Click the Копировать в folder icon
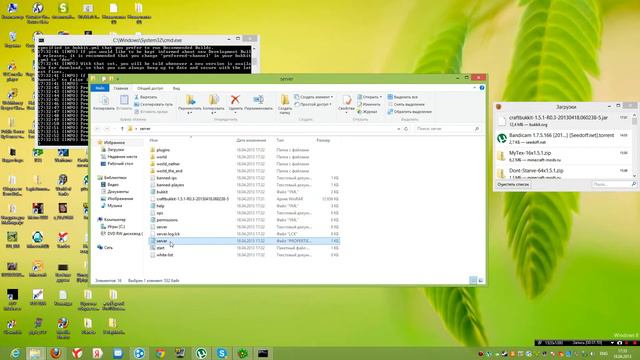Image resolution: width=640 pixels, height=360 pixels. 213,104
